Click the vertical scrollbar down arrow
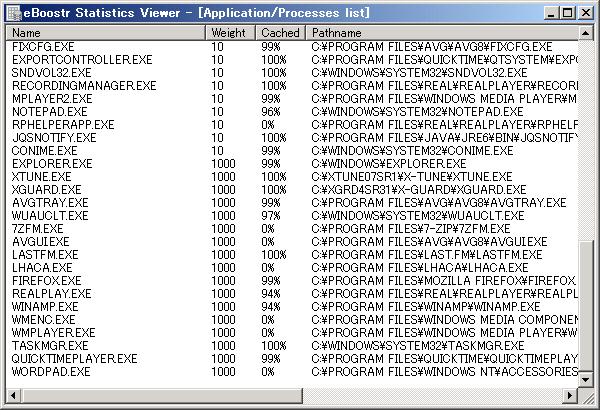Image resolution: width=600 pixels, height=410 pixels. 585,380
